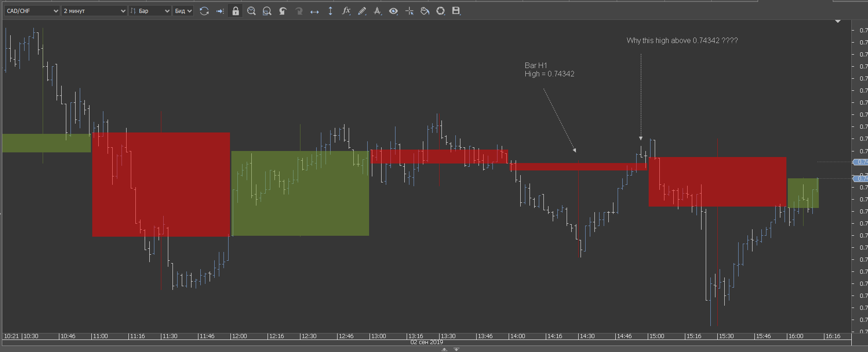This screenshot has height=352, width=868.
Task: Click the 'Why this high above 0.74342 ????' annotation
Action: click(x=682, y=41)
